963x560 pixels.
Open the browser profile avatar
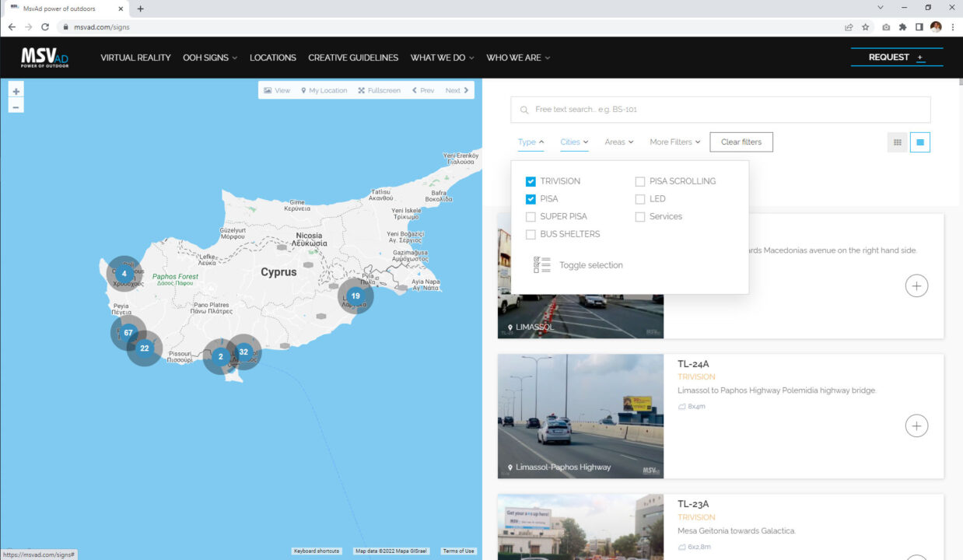click(x=936, y=26)
